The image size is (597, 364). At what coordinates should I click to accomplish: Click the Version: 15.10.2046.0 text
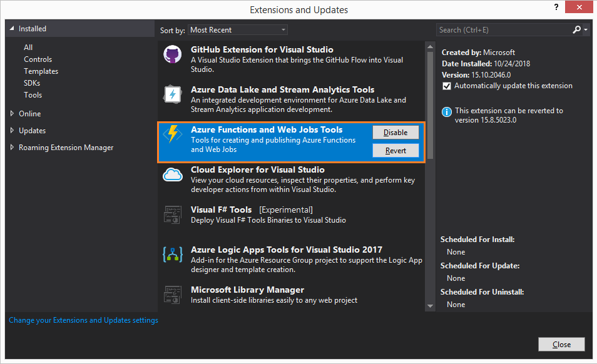point(476,75)
